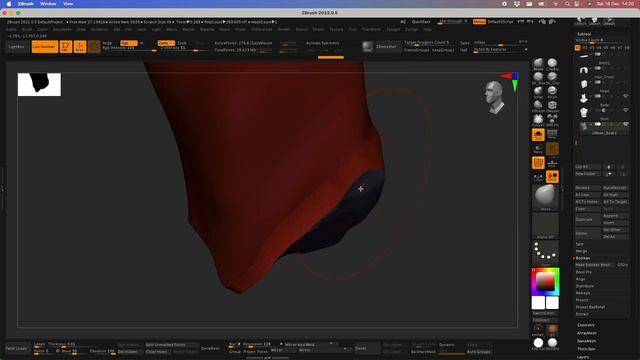
Task: Open Spotlight search in the menu bar
Action: (x=567, y=4)
